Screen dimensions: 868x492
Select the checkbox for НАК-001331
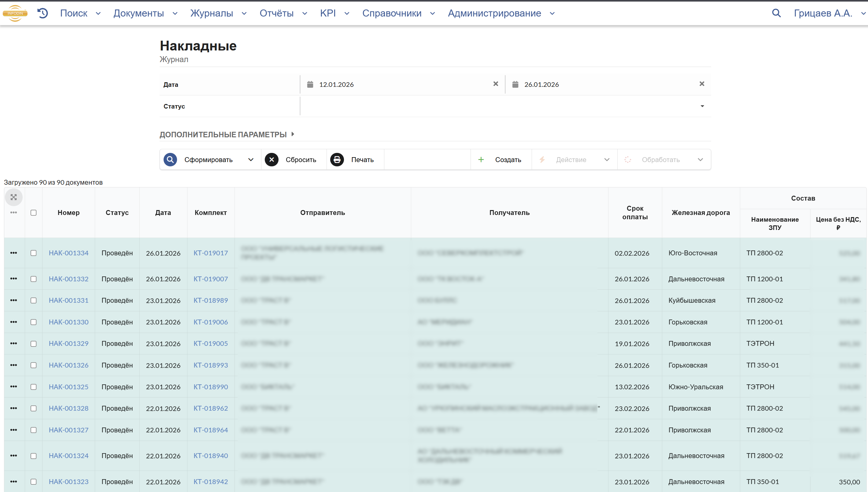(x=33, y=300)
